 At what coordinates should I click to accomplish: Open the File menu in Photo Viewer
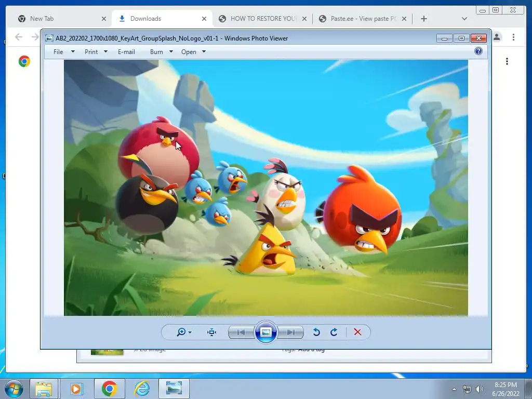58,52
